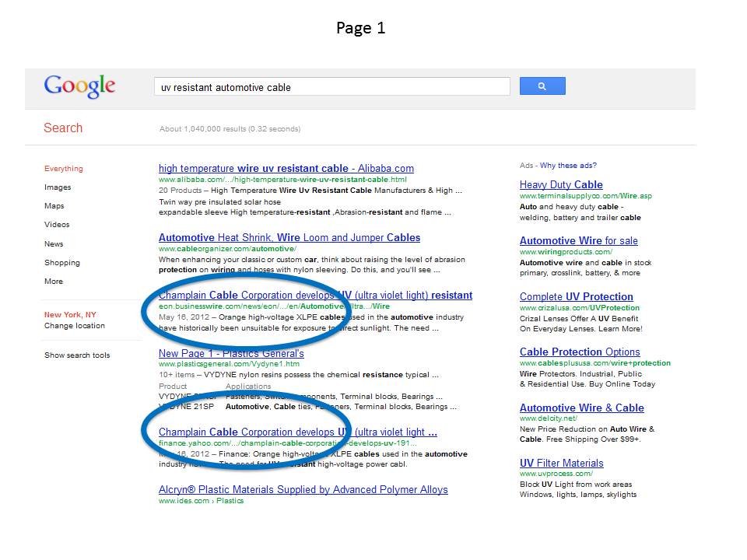Expand Show search tools
Image resolution: width=747 pixels, height=560 pixels.
[77, 355]
